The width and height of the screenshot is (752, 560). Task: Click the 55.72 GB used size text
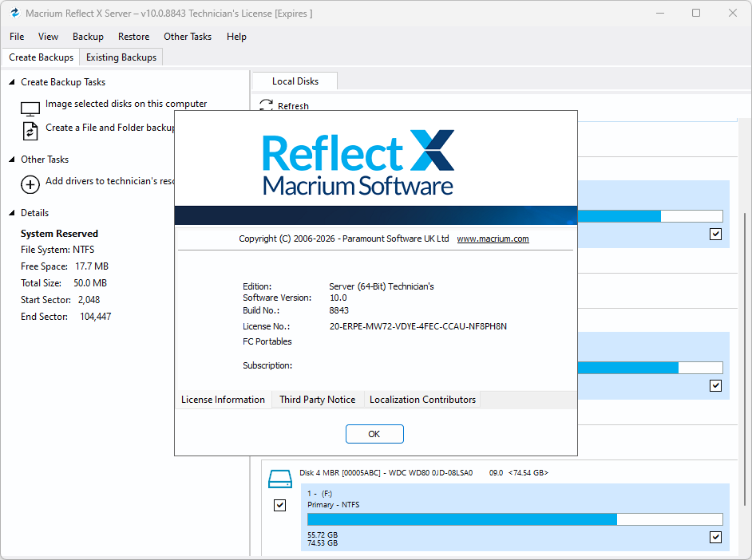pyautogui.click(x=323, y=534)
